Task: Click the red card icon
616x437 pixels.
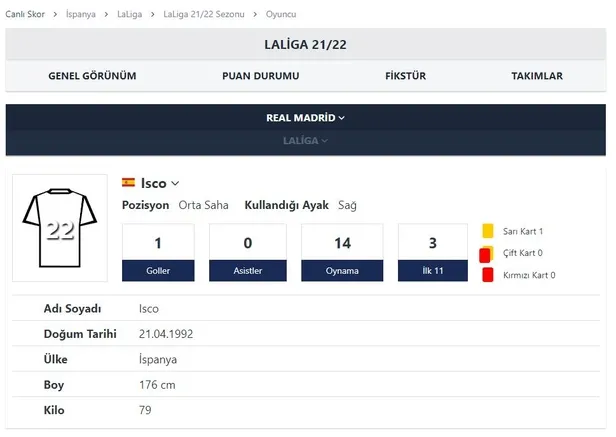Action: tap(487, 275)
